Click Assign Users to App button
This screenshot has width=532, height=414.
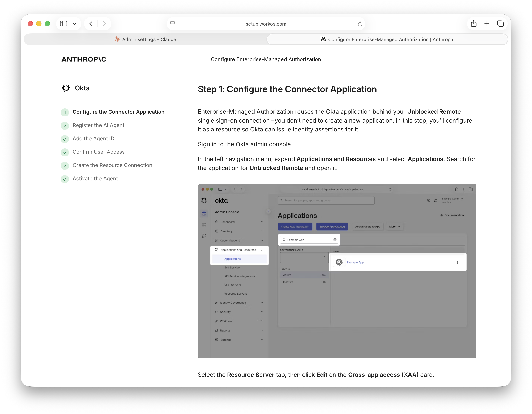(x=368, y=226)
